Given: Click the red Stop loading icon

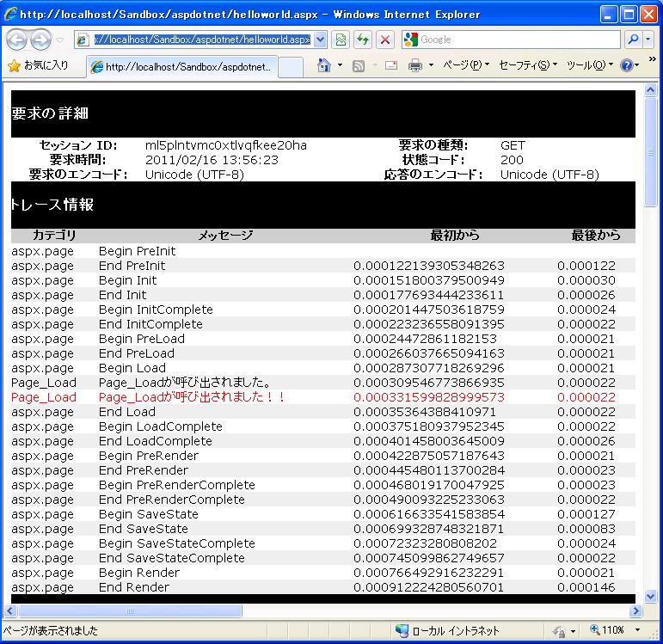Looking at the screenshot, I should [x=385, y=40].
